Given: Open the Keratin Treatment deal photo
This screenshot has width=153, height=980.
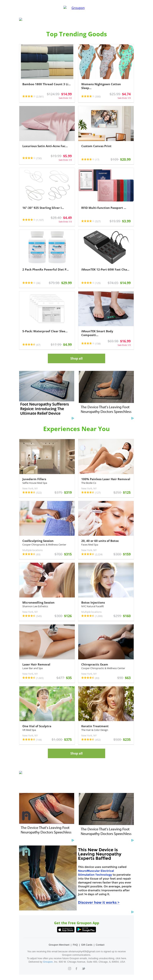Looking at the screenshot, I should coord(106,703).
